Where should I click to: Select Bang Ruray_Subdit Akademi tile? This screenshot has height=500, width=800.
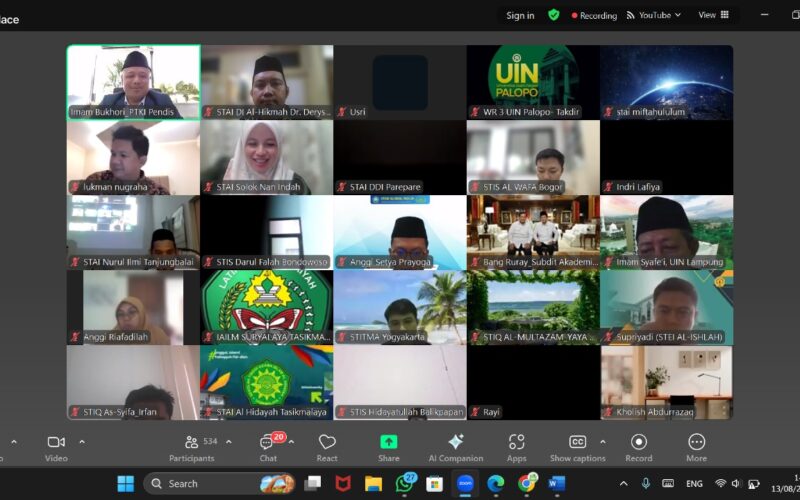click(x=533, y=232)
